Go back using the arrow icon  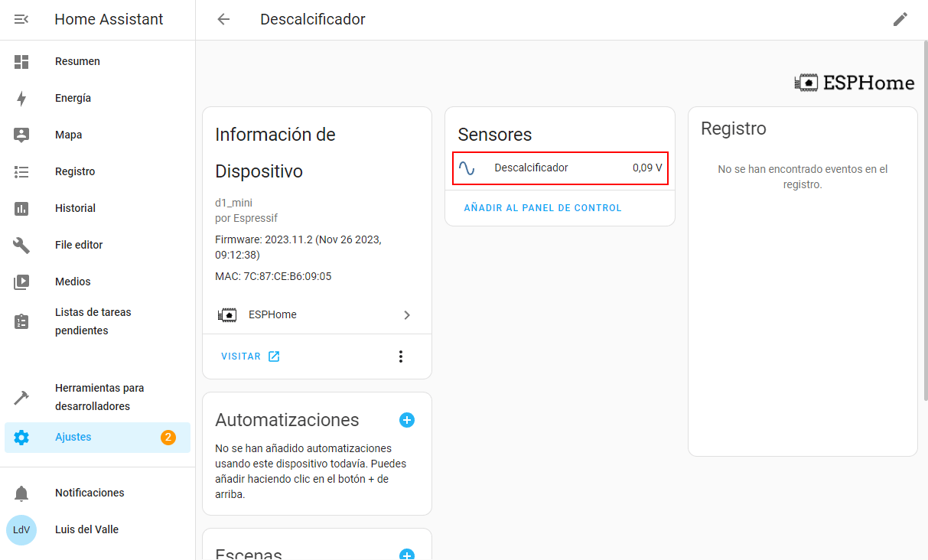[x=223, y=19]
